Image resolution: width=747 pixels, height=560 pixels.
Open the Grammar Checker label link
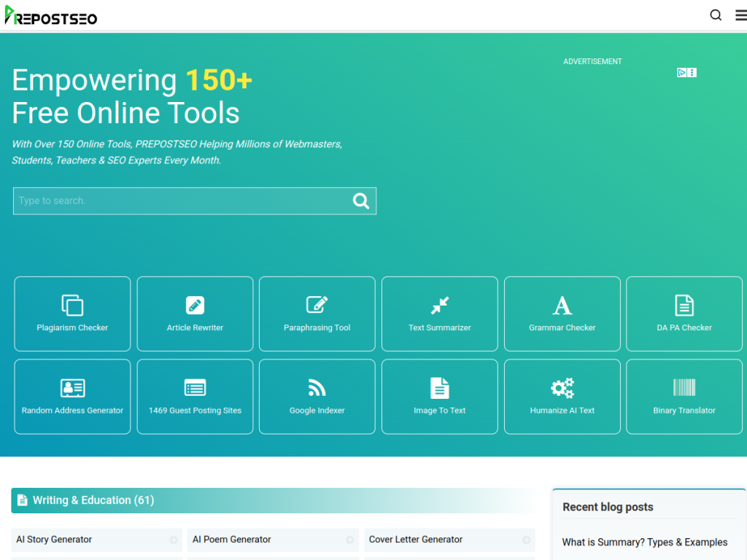[x=562, y=327]
